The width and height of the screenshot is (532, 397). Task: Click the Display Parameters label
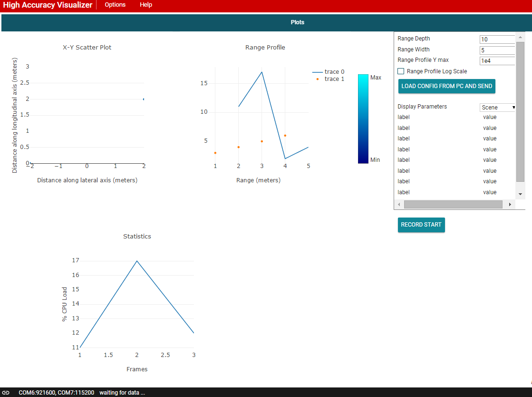tap(422, 107)
